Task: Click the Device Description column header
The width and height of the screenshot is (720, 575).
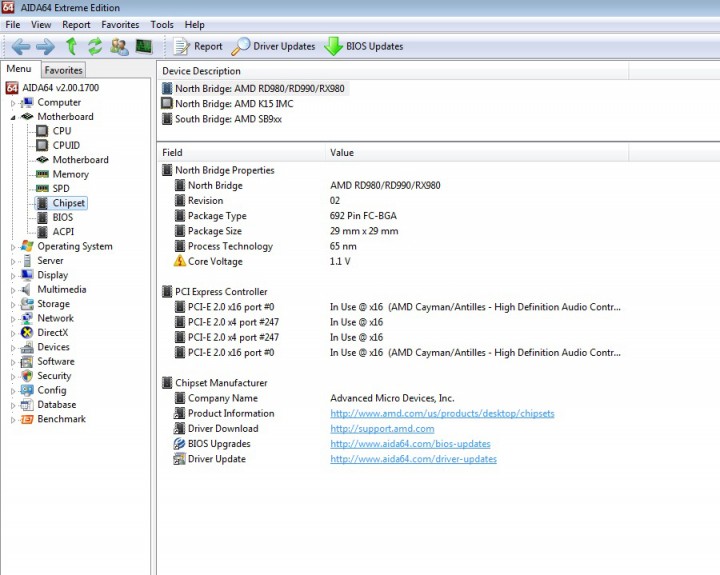Action: [393, 71]
